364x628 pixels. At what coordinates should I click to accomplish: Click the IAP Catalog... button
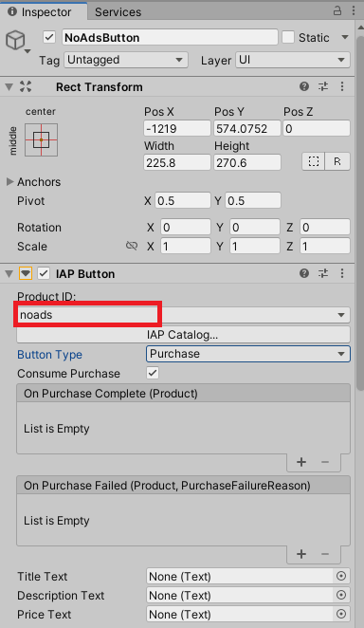pyautogui.click(x=183, y=335)
